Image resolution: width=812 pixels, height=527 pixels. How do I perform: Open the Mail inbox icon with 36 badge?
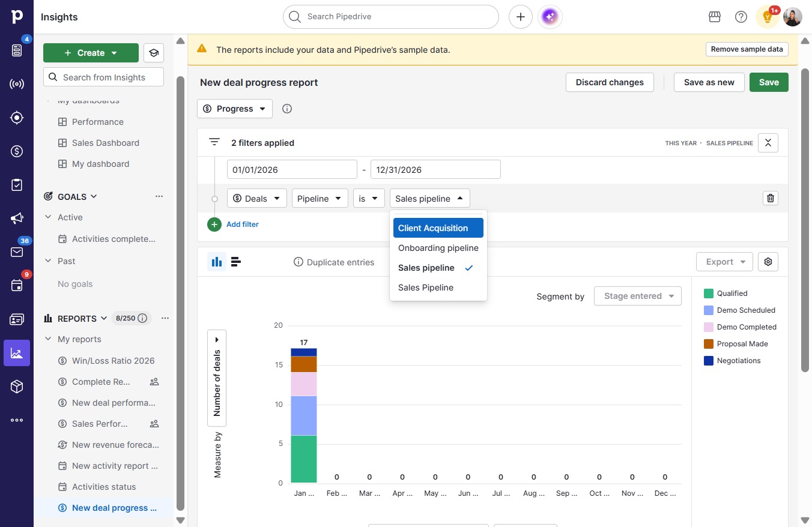click(x=17, y=252)
